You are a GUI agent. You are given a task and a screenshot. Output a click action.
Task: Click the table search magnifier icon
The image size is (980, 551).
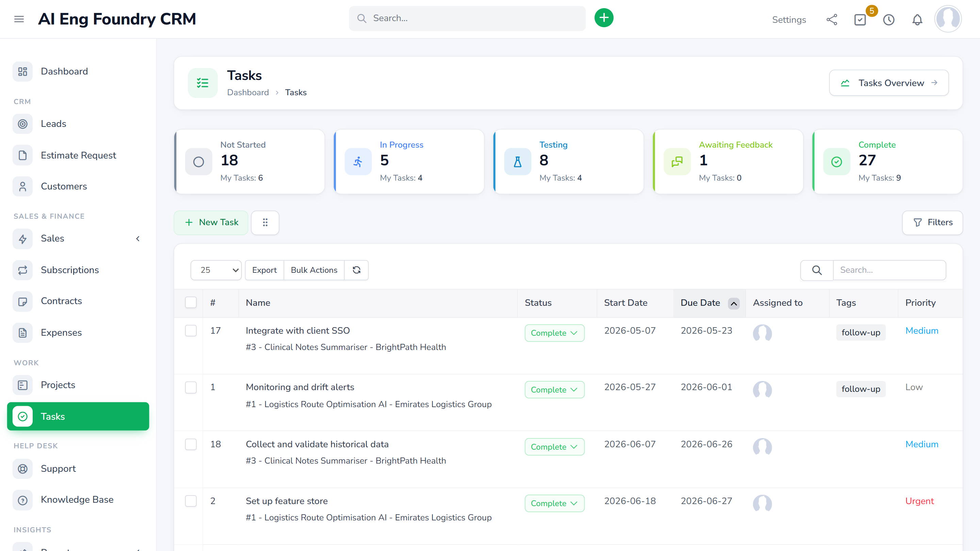tap(817, 270)
